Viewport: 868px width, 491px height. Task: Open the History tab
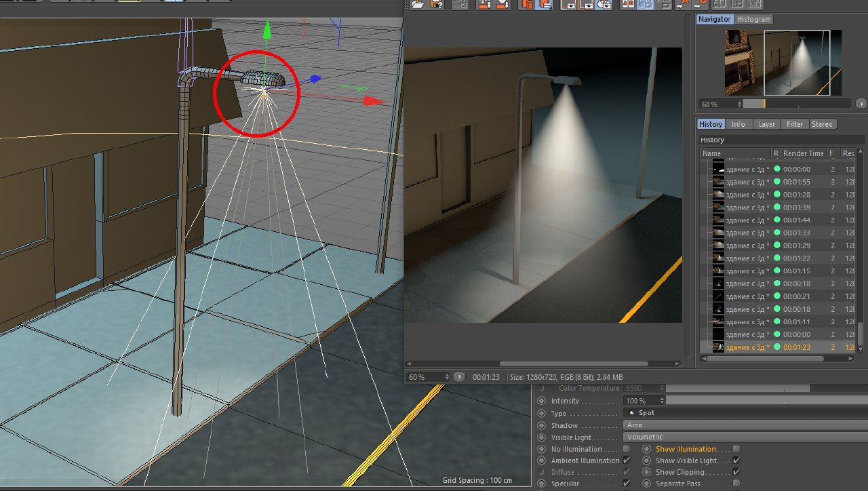[x=711, y=124]
